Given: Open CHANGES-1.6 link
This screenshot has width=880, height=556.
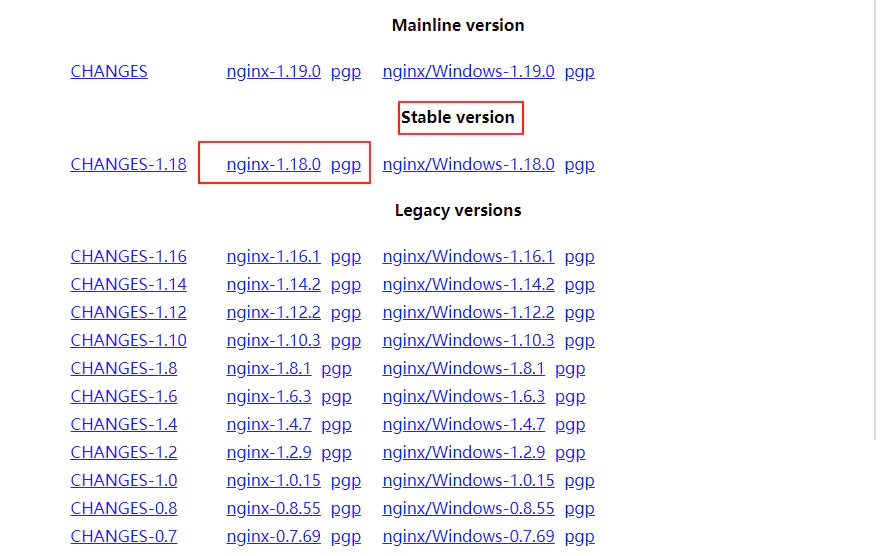Looking at the screenshot, I should 123,397.
